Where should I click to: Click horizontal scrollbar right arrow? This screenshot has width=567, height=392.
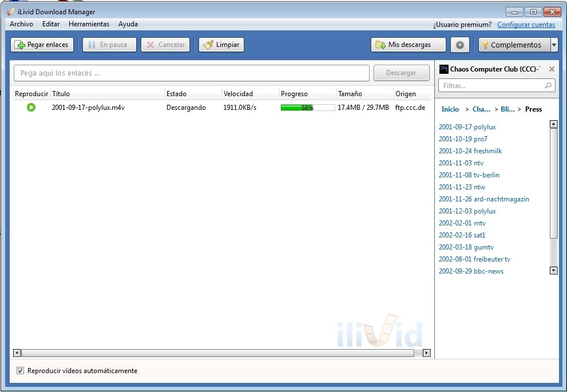(426, 353)
